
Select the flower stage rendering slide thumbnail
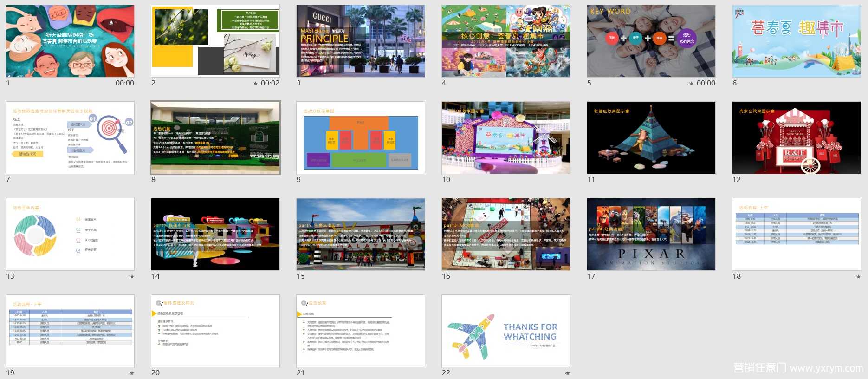coord(506,137)
